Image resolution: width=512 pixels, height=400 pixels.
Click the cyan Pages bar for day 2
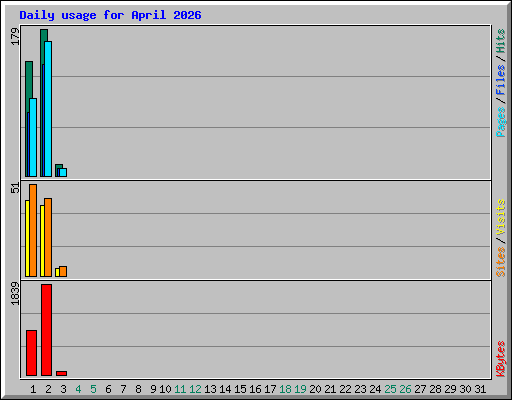click(48, 109)
